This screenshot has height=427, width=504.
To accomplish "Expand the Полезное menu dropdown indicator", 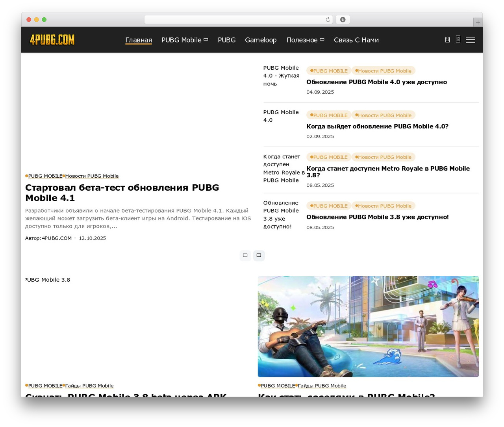I will pos(322,39).
